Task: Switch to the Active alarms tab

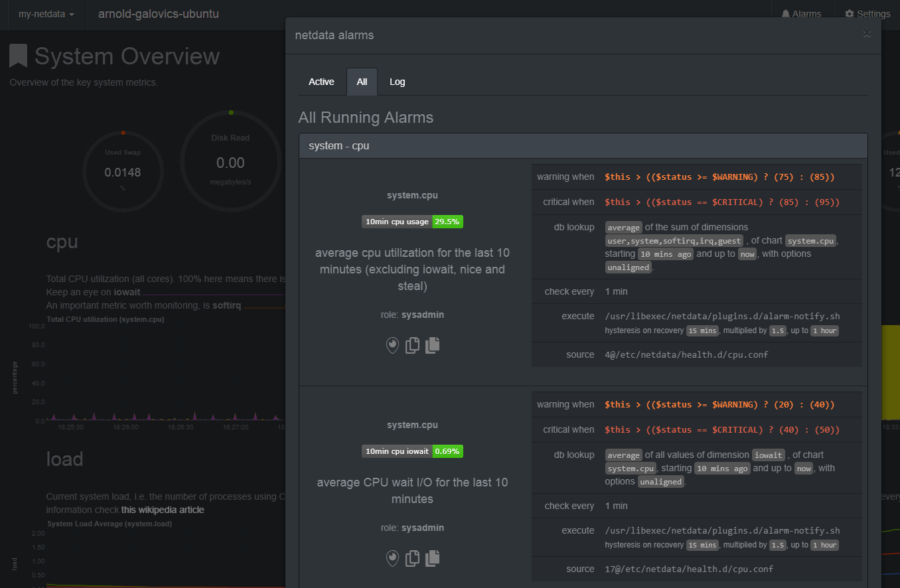Action: point(321,82)
